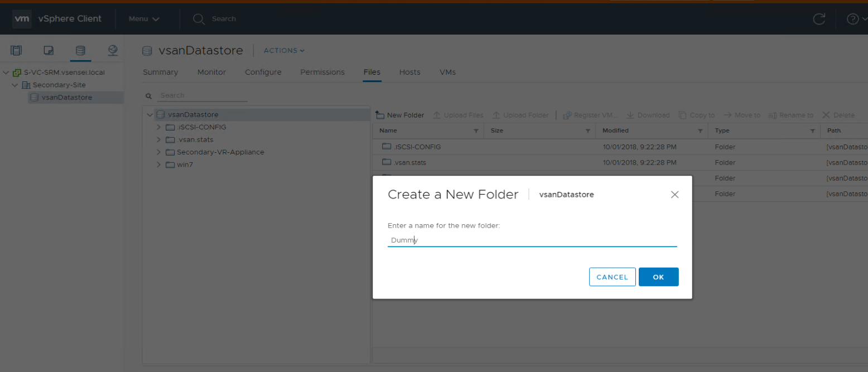Cancel the new folder dialog
The width and height of the screenshot is (868, 372).
point(612,277)
